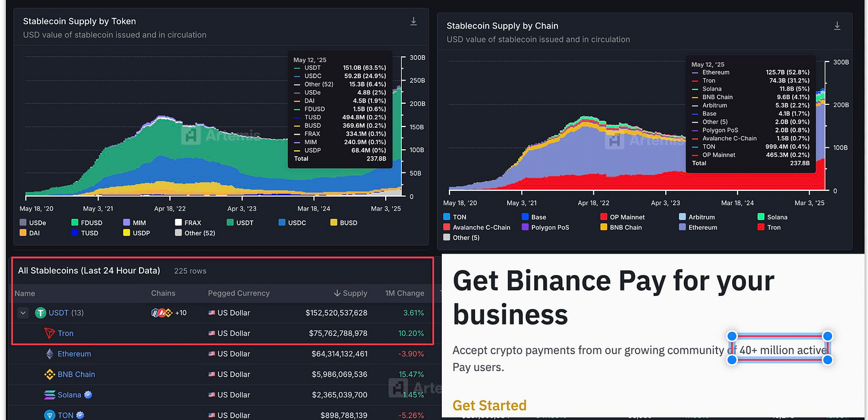Click the US flag in the Tron row
The image size is (868, 420).
click(x=212, y=333)
